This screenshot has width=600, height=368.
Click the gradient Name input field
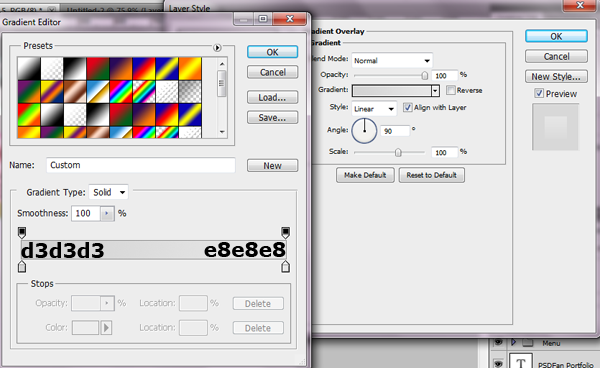(141, 165)
